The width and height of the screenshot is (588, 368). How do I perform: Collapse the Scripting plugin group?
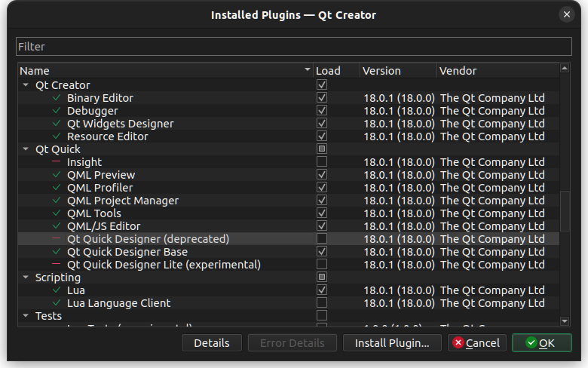(26, 278)
